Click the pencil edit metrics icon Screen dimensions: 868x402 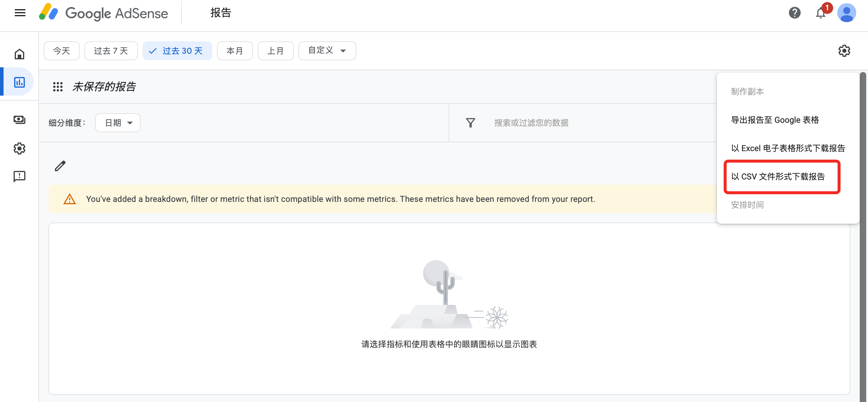click(x=60, y=166)
